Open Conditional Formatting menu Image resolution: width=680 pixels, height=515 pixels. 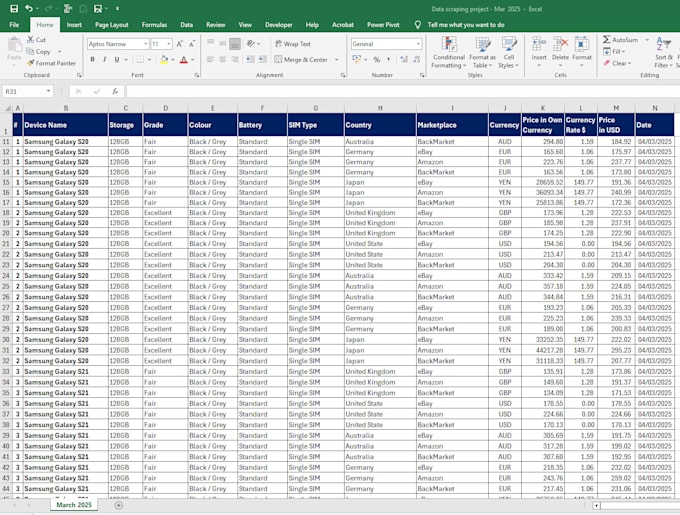(x=449, y=52)
